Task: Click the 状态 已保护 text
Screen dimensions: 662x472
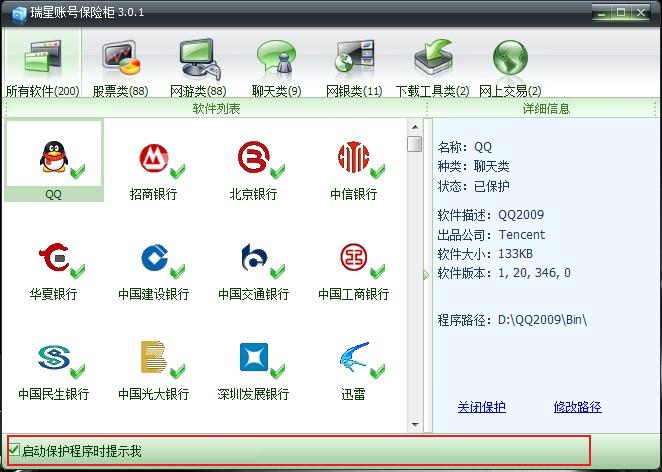Action: (474, 186)
